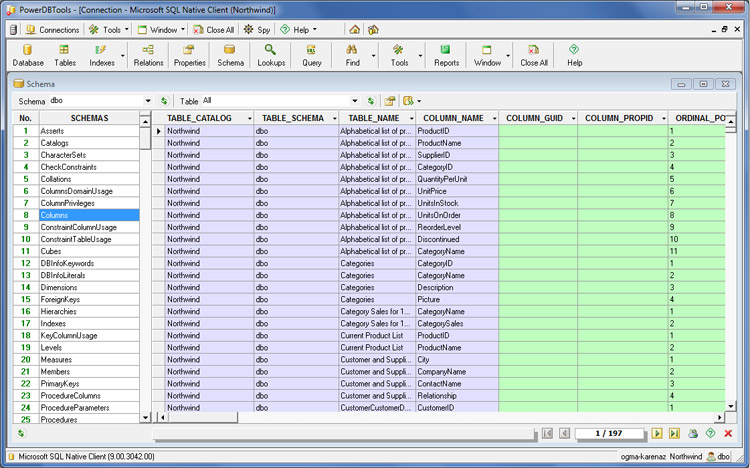Open the Reports tool
The image size is (750, 468).
446,54
